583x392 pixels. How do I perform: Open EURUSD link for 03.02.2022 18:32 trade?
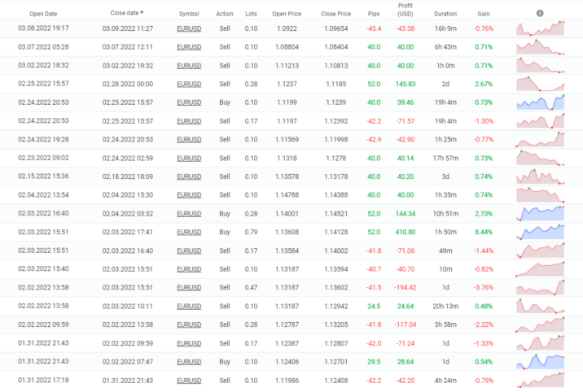pos(189,66)
